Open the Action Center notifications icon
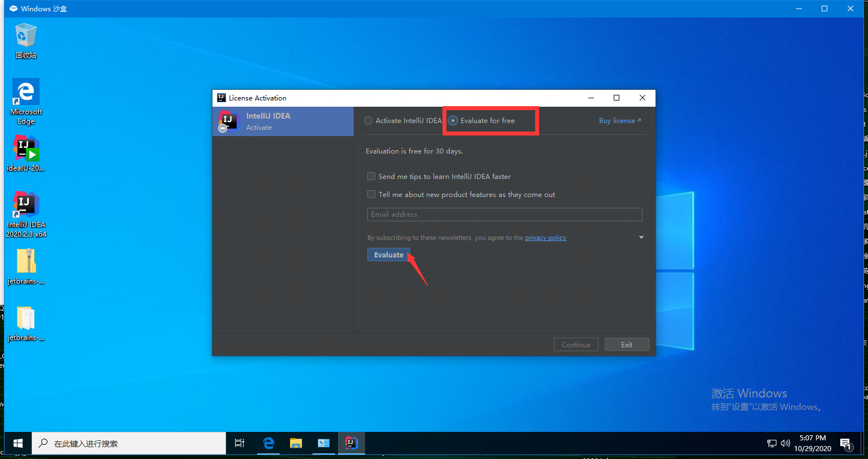 [846, 444]
